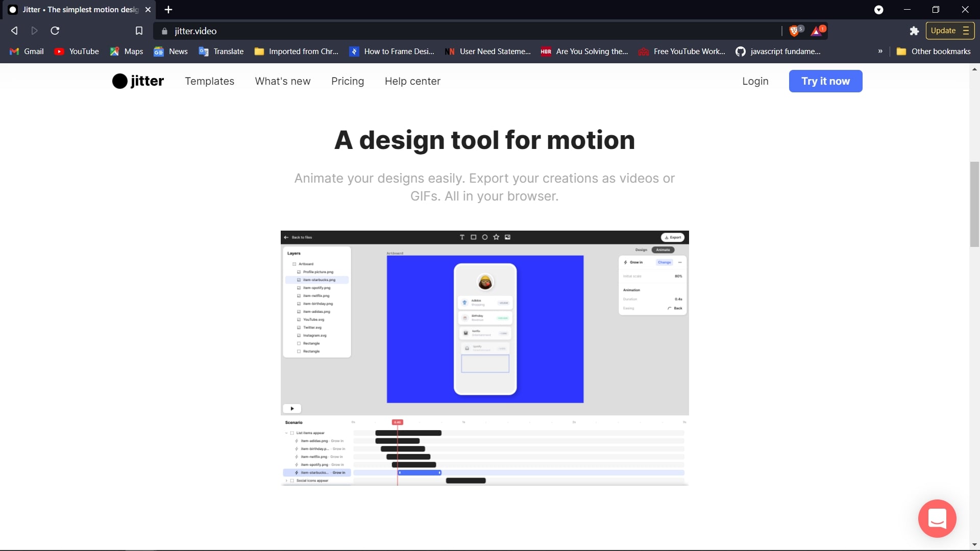
Task: Go to the Pricing page
Action: pyautogui.click(x=348, y=81)
